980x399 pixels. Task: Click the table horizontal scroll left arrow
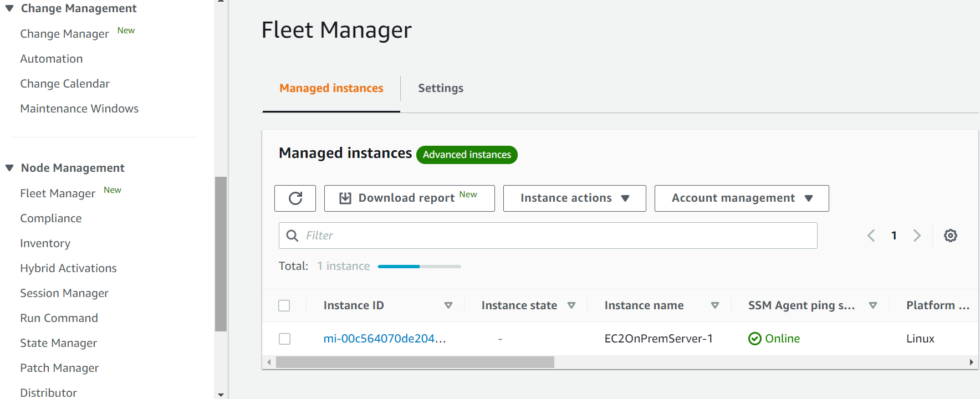269,362
